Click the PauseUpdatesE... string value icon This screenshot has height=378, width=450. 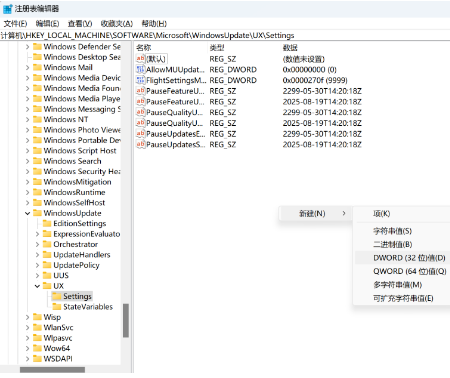(140, 134)
